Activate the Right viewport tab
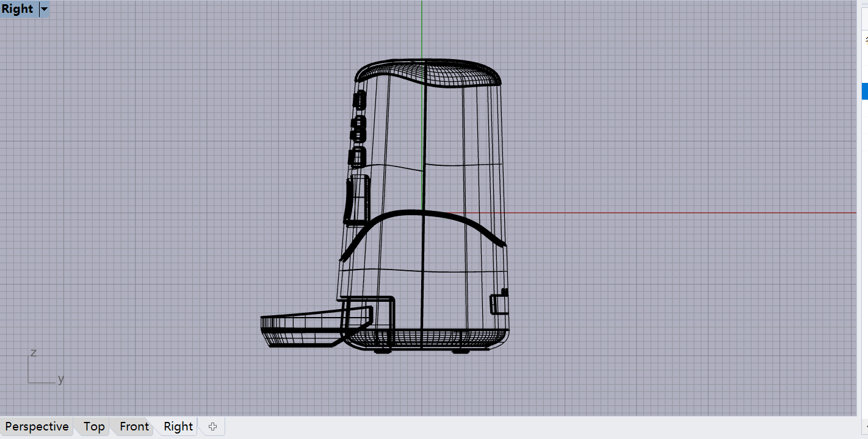 click(x=178, y=426)
